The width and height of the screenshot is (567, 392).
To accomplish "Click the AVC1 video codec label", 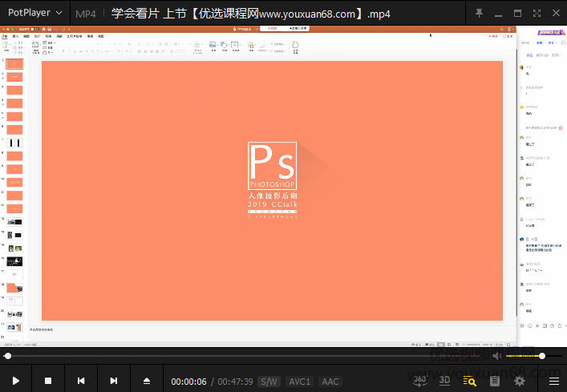I will point(300,382).
